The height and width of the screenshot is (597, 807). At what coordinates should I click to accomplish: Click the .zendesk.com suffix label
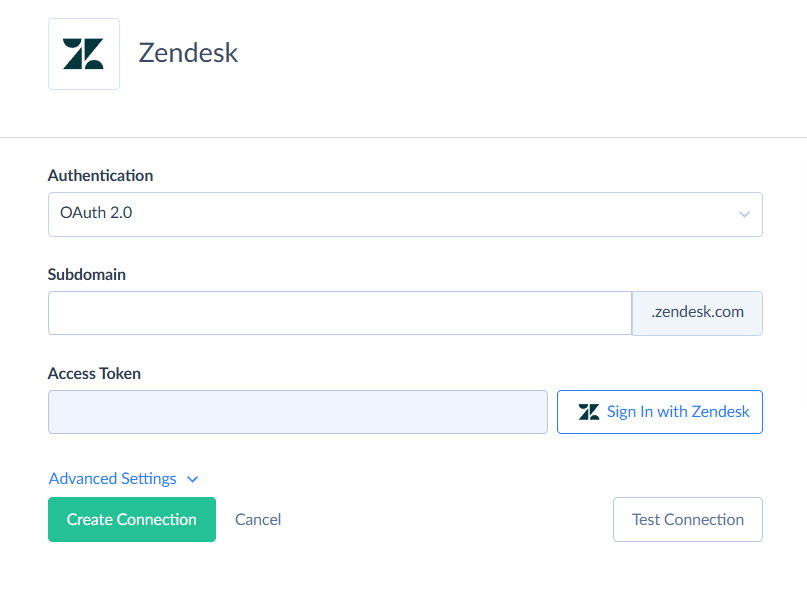[x=696, y=312]
